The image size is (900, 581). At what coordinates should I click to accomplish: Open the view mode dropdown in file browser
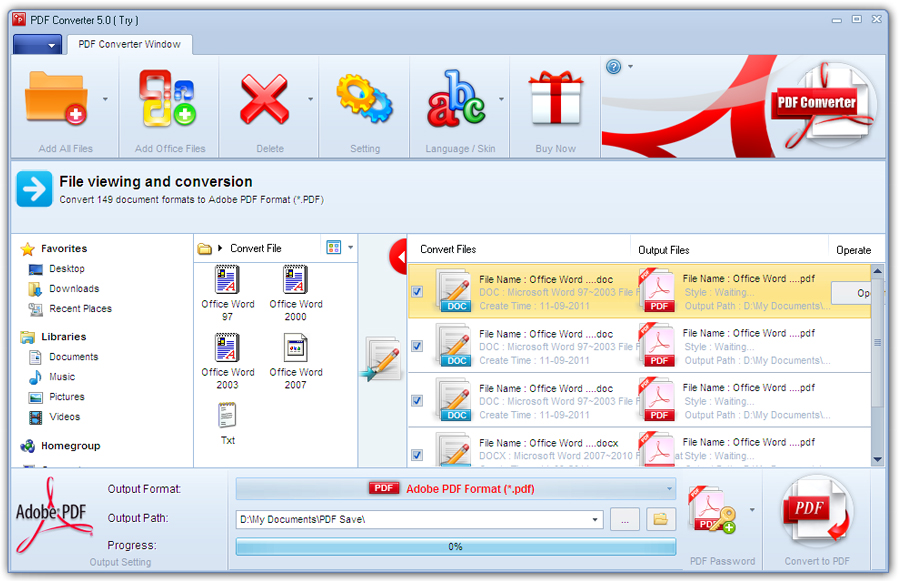tap(350, 248)
